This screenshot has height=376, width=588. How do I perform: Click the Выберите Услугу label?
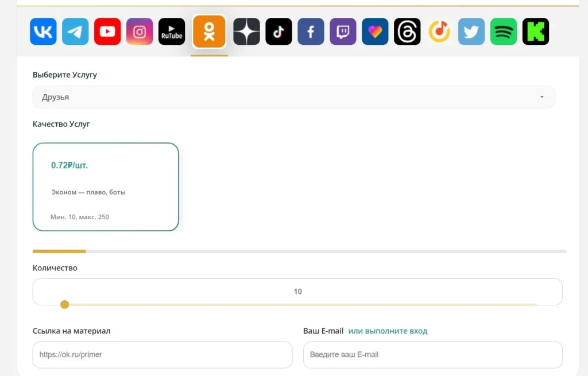[64, 75]
